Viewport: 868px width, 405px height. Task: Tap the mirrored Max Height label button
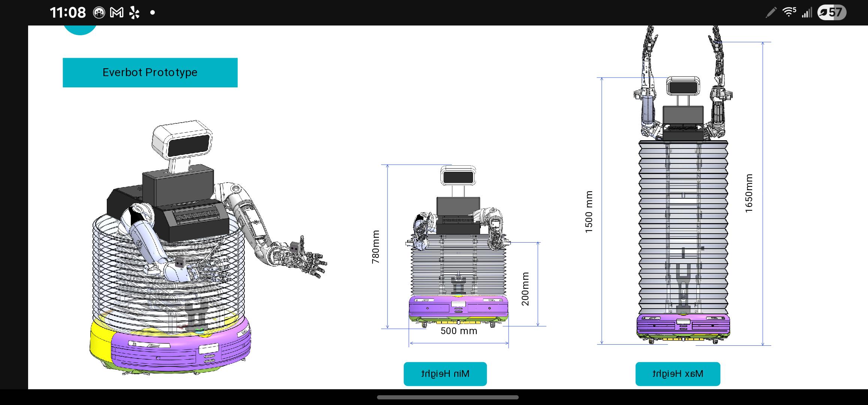point(678,374)
